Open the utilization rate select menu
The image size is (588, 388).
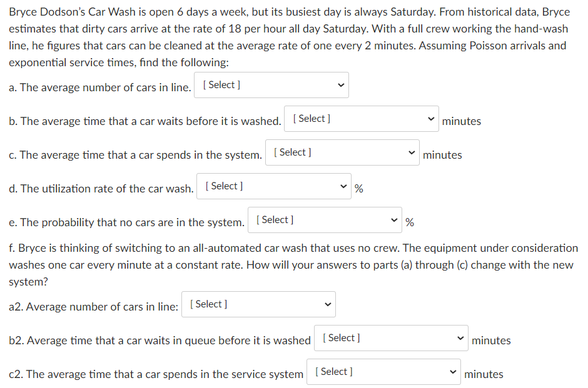(x=273, y=186)
